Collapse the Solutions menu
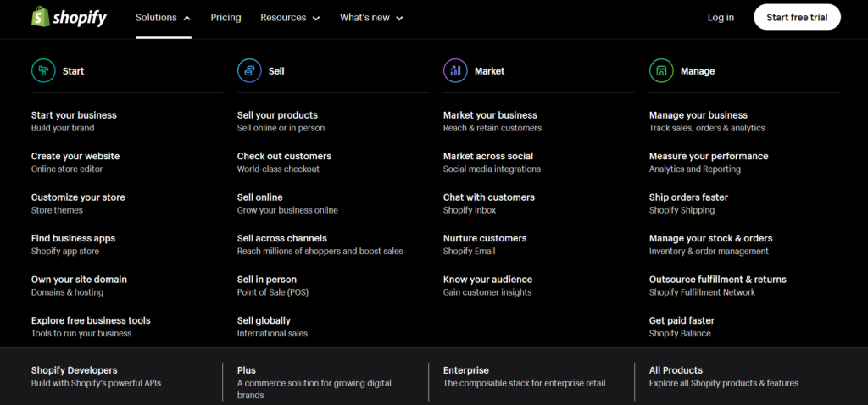The width and height of the screenshot is (868, 405). tap(164, 18)
